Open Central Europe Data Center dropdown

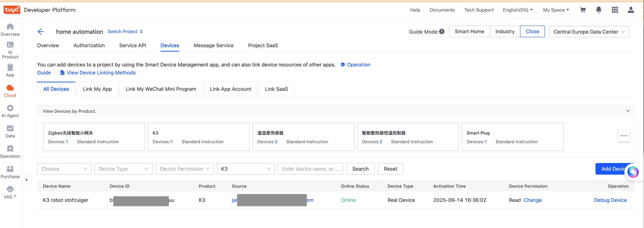pos(589,32)
